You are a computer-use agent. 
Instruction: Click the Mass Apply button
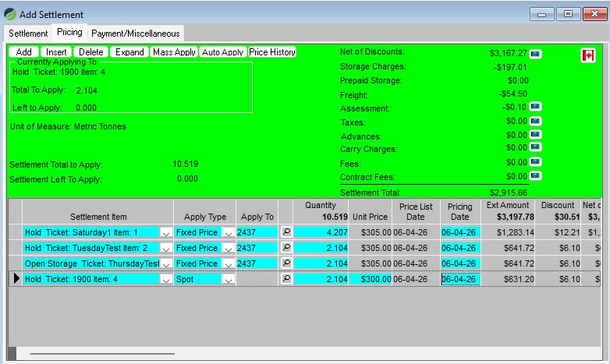(174, 51)
